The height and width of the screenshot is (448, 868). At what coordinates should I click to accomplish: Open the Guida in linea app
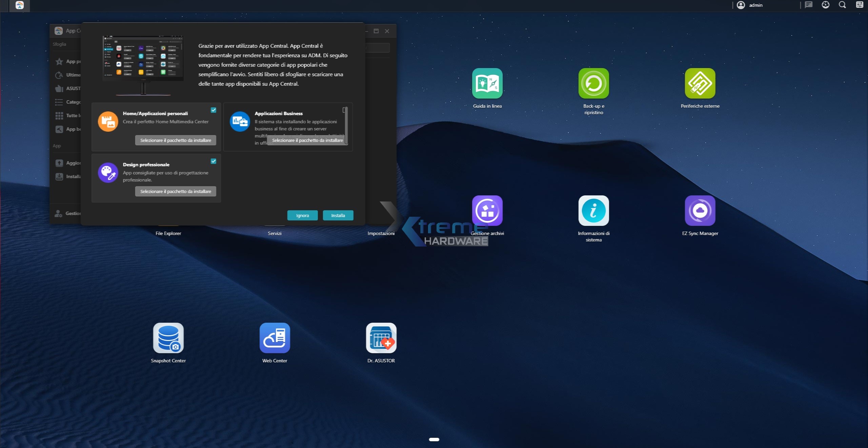487,83
